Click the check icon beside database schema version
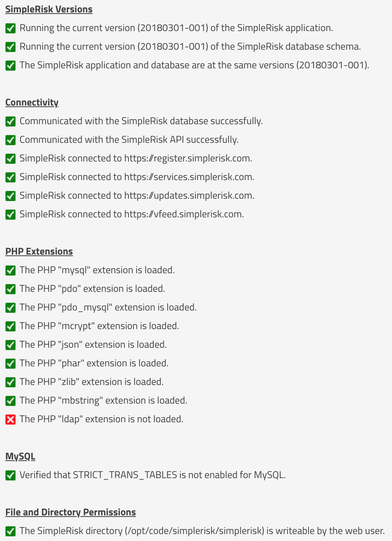 pos(10,47)
